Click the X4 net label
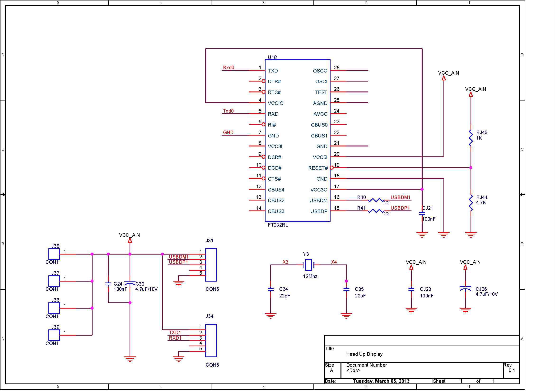 click(334, 262)
